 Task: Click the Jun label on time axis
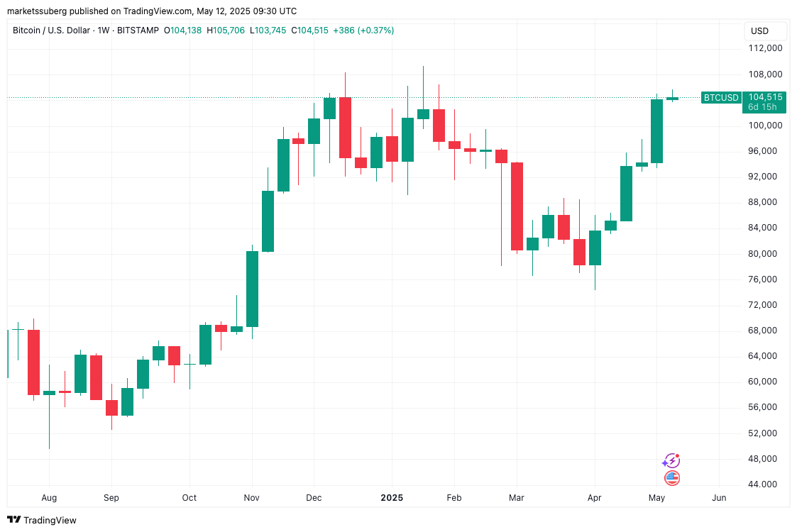click(x=719, y=498)
